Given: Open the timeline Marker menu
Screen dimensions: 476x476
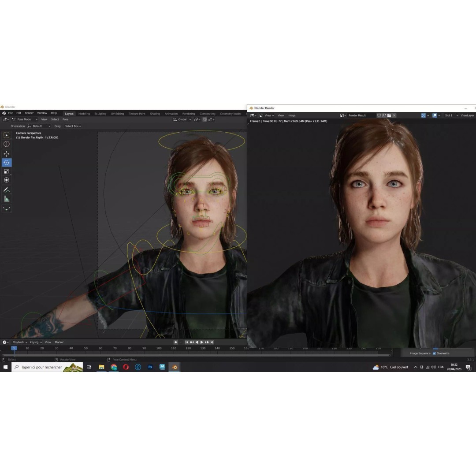Looking at the screenshot, I should [59, 342].
